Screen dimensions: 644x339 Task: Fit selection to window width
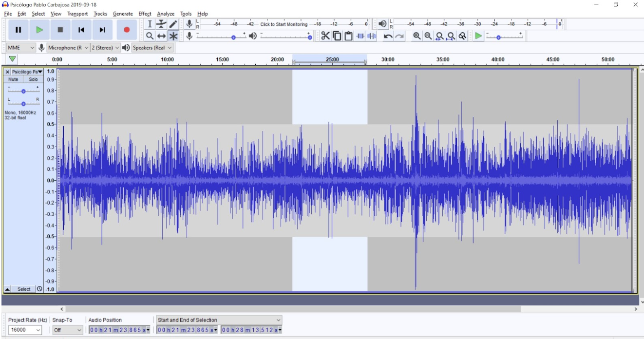point(439,36)
